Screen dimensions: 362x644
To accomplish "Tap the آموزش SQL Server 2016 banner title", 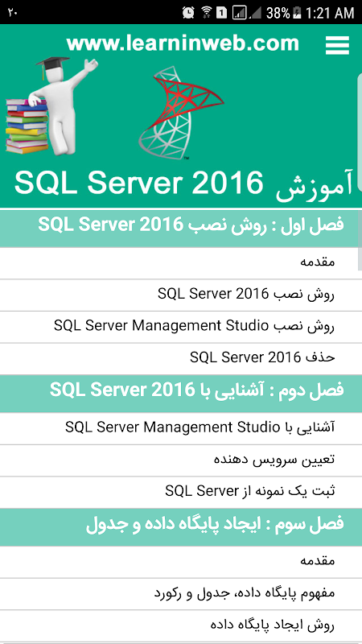I will [183, 184].
